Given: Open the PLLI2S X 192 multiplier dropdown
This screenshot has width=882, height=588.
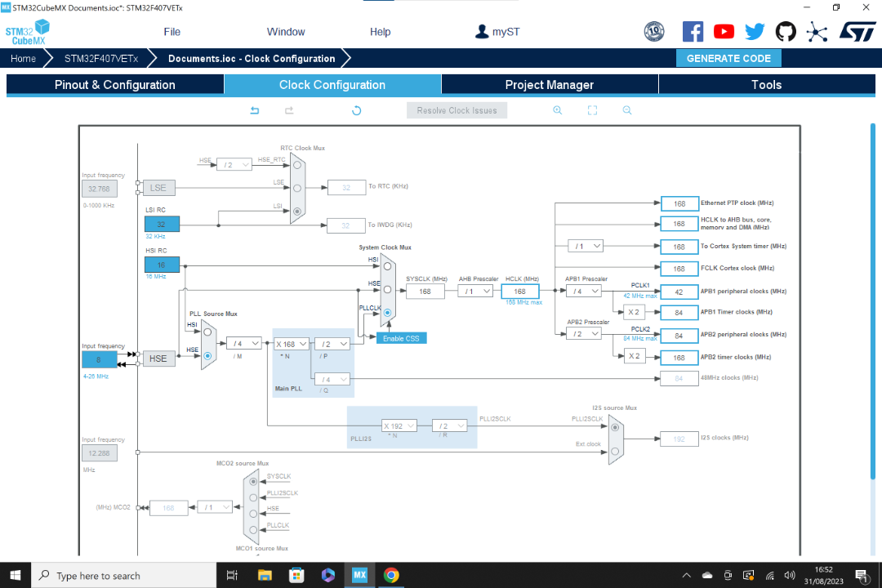Looking at the screenshot, I should tap(399, 426).
